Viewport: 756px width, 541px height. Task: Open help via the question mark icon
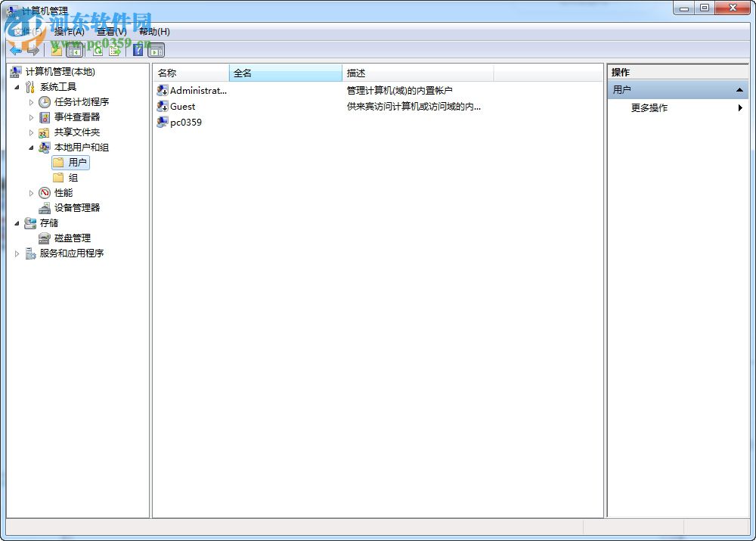[138, 50]
